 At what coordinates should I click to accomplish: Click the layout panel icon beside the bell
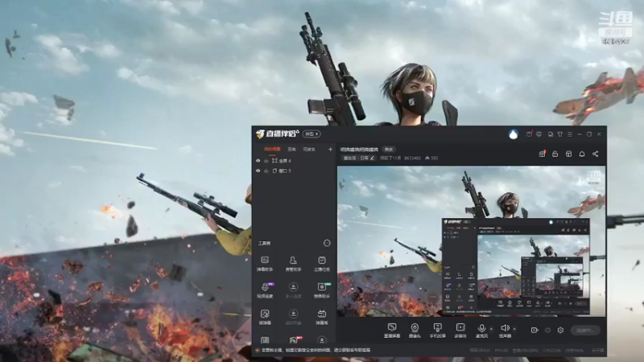coord(568,154)
